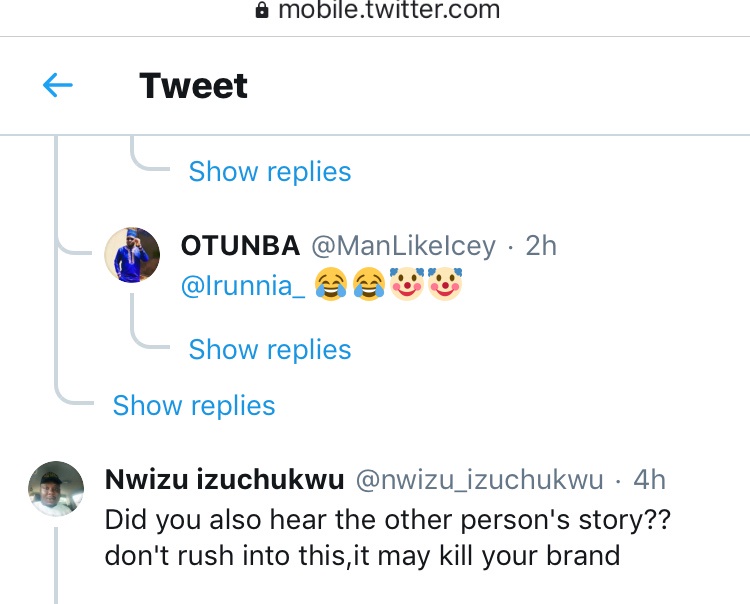Expand Show replies just above Nwizu's tweet
This screenshot has width=750, height=604.
coord(194,406)
